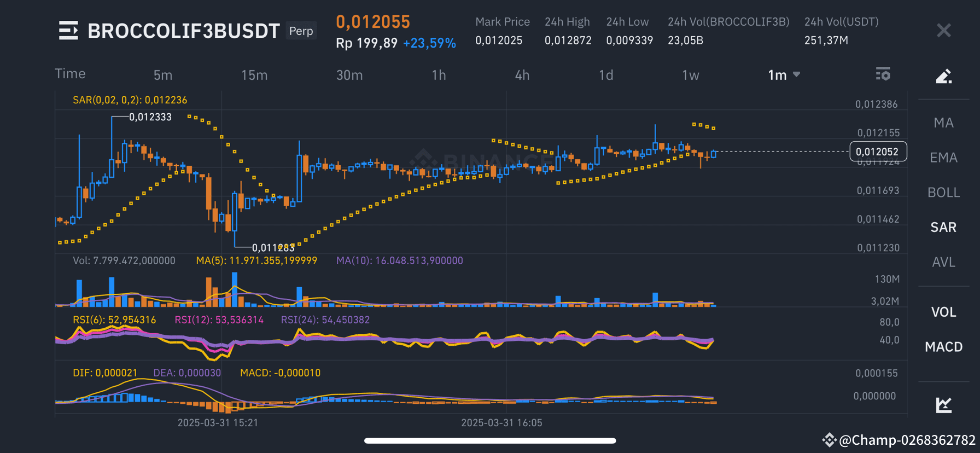This screenshot has height=453, width=980.
Task: Tap the +23,59% change value
Action: pyautogui.click(x=429, y=43)
